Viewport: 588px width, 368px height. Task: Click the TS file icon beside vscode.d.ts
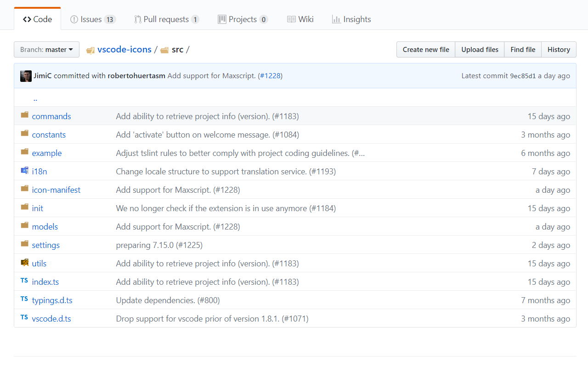pos(24,317)
